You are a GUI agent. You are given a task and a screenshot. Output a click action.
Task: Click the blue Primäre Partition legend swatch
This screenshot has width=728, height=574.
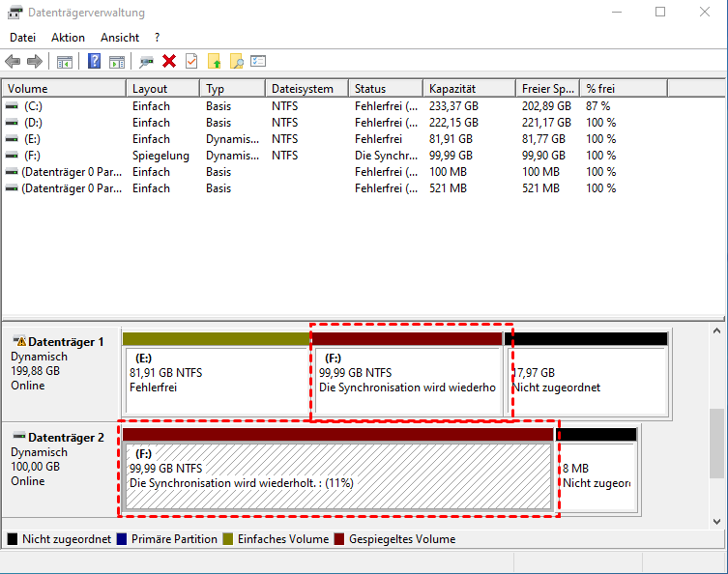122,539
